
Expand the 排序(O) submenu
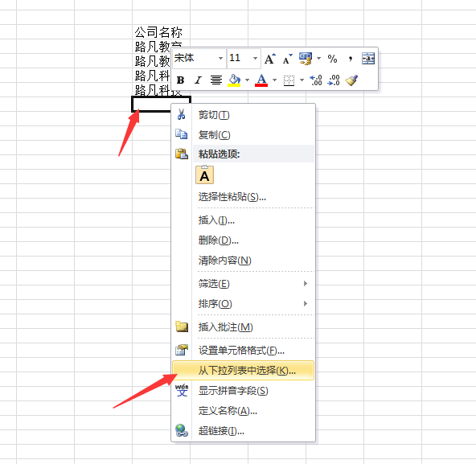pos(243,304)
